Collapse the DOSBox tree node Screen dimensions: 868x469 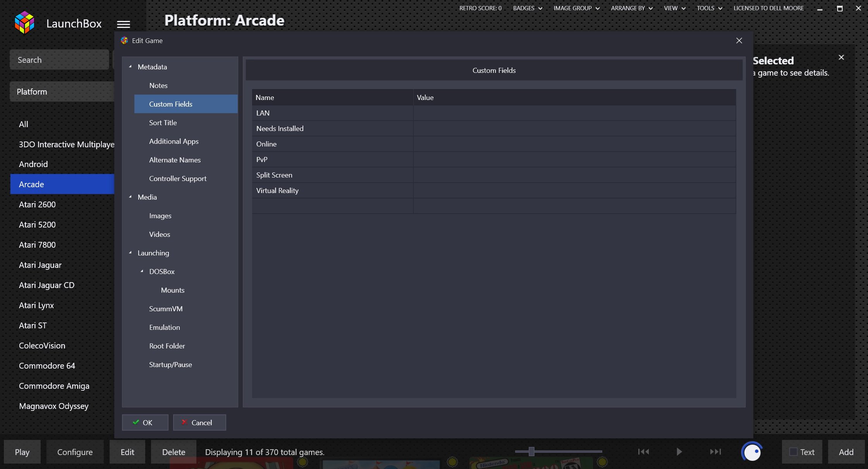142,271
